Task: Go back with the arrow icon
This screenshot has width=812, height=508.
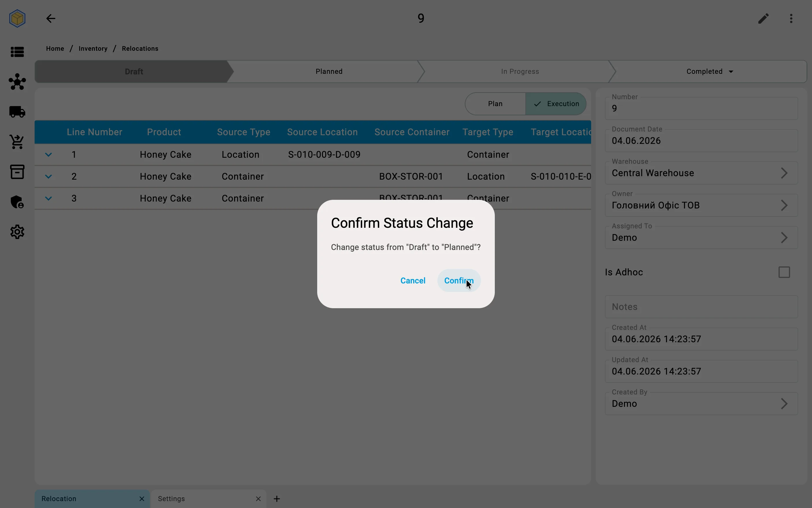Action: pos(51,18)
